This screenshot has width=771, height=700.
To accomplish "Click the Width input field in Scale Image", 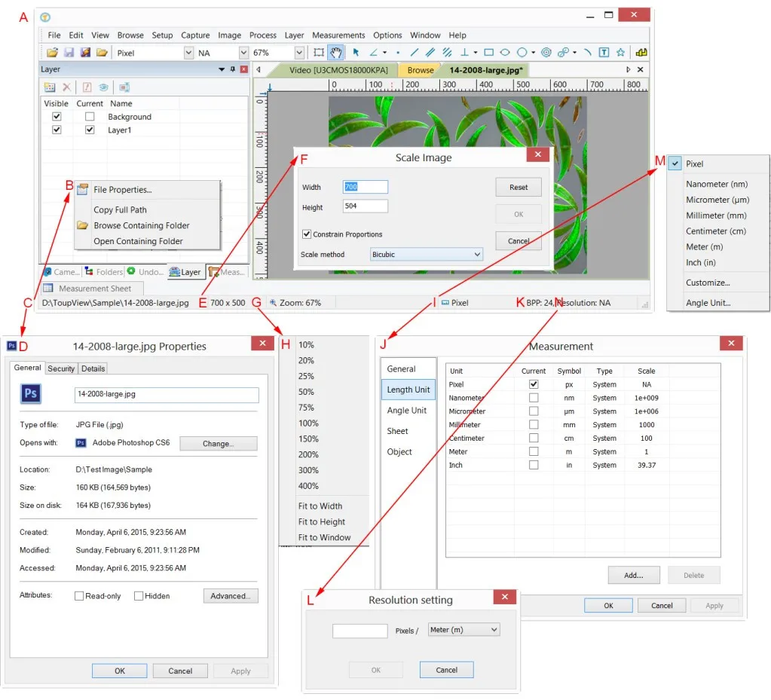I will [365, 187].
